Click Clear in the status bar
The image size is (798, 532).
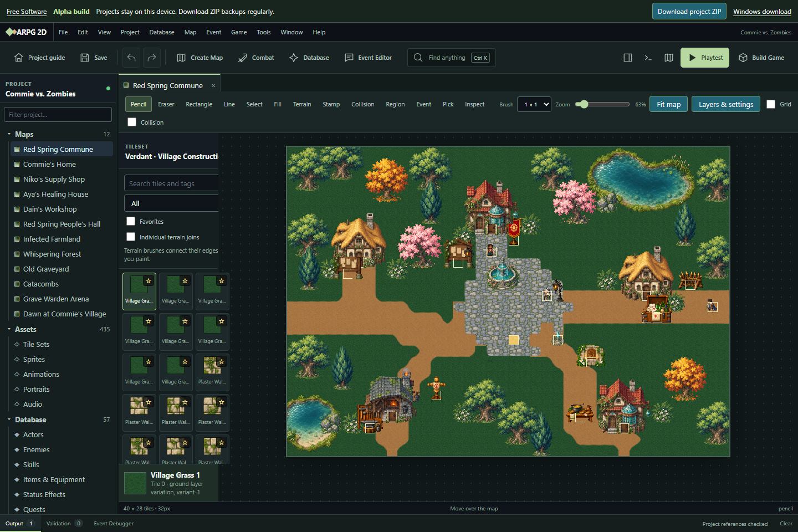(786, 524)
